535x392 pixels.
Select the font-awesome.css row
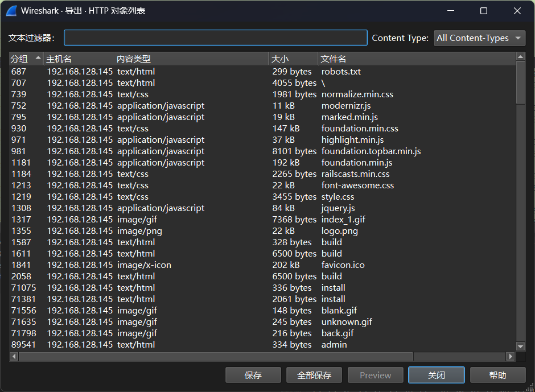(262, 185)
